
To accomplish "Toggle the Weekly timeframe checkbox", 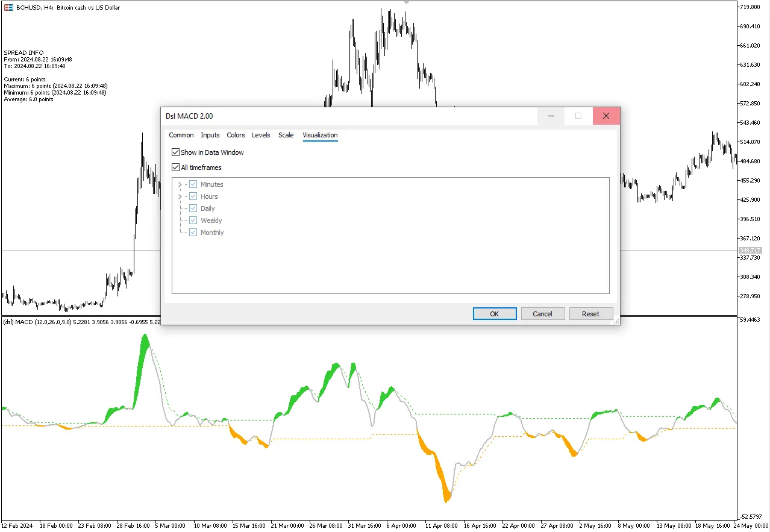I will [193, 221].
